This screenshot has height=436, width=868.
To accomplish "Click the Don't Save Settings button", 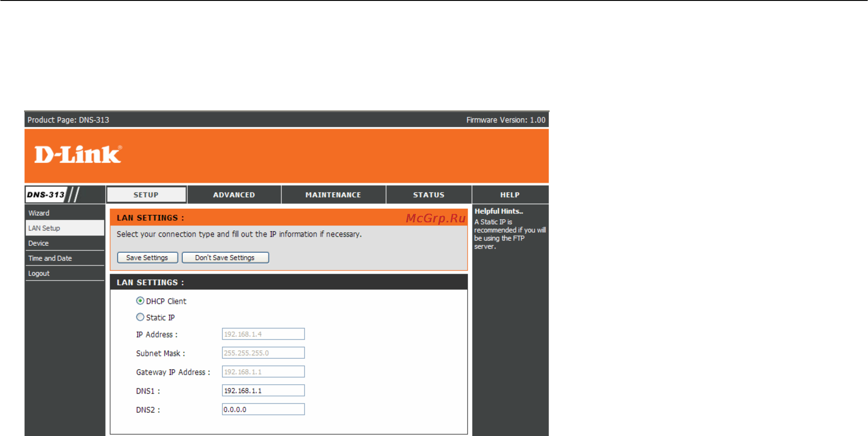I will (x=225, y=258).
